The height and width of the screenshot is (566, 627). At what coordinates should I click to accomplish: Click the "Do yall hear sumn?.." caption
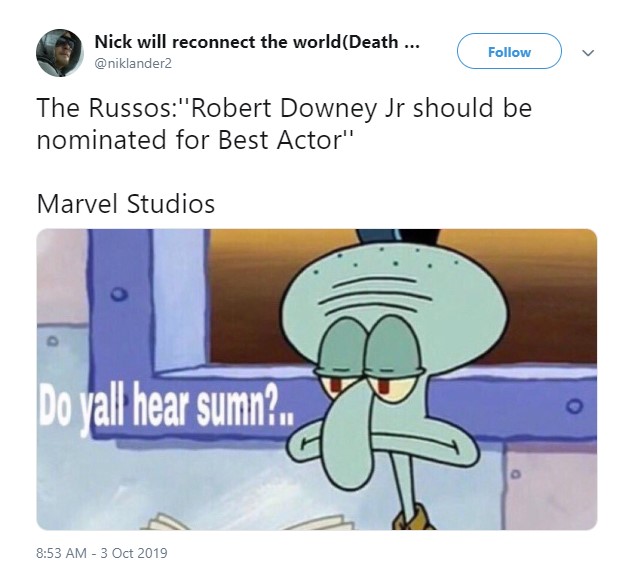point(166,406)
